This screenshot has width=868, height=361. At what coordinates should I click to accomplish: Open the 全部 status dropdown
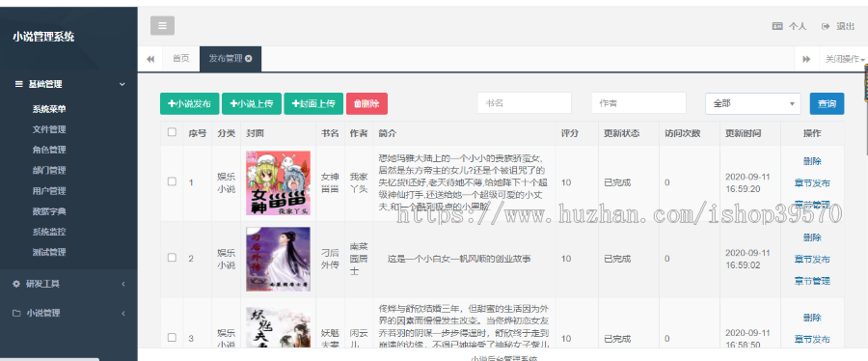(x=753, y=103)
